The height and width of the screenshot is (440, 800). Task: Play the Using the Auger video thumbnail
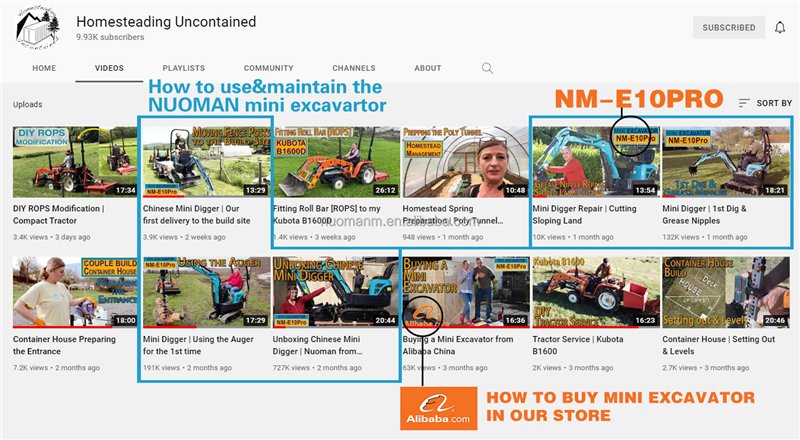coord(206,292)
